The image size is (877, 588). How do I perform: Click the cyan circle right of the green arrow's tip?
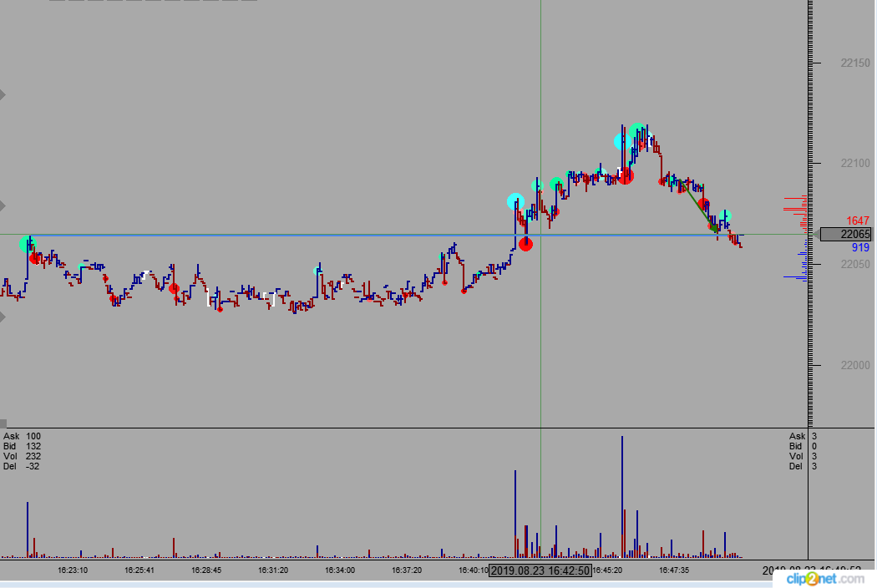pyautogui.click(x=726, y=215)
